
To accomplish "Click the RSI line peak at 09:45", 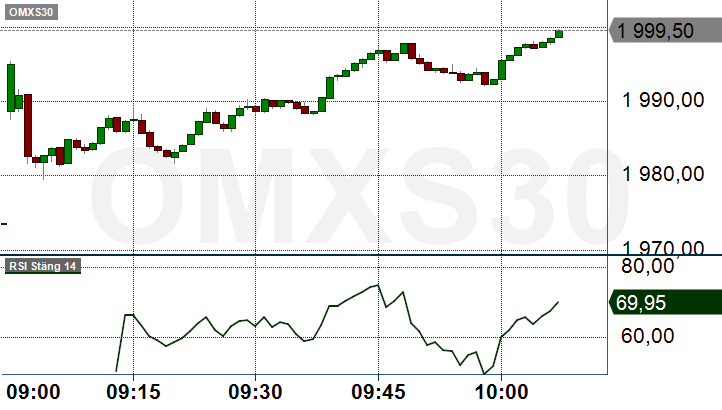I will click(x=378, y=285).
